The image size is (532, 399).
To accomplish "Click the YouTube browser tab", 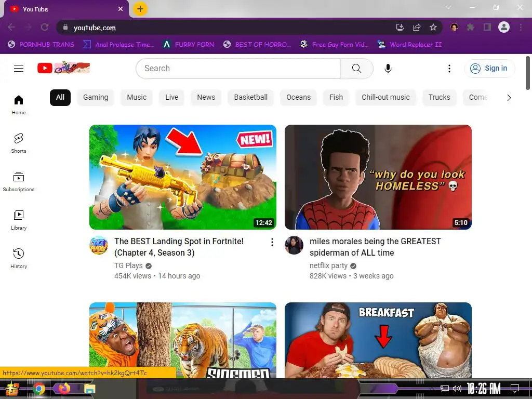I will [x=66, y=9].
